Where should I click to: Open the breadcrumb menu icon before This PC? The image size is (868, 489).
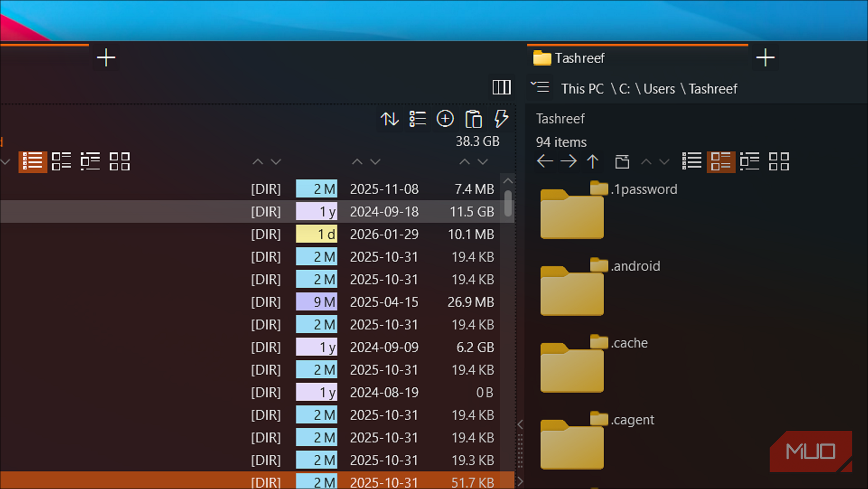click(540, 87)
